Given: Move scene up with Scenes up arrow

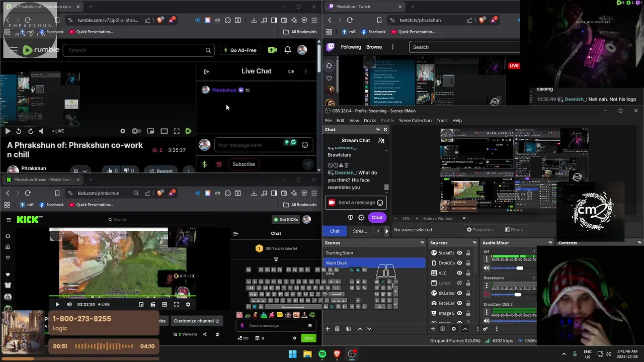Looking at the screenshot, I should pos(360,329).
